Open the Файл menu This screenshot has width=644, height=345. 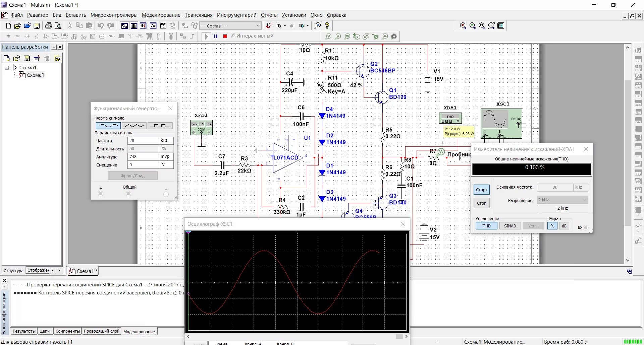[17, 15]
